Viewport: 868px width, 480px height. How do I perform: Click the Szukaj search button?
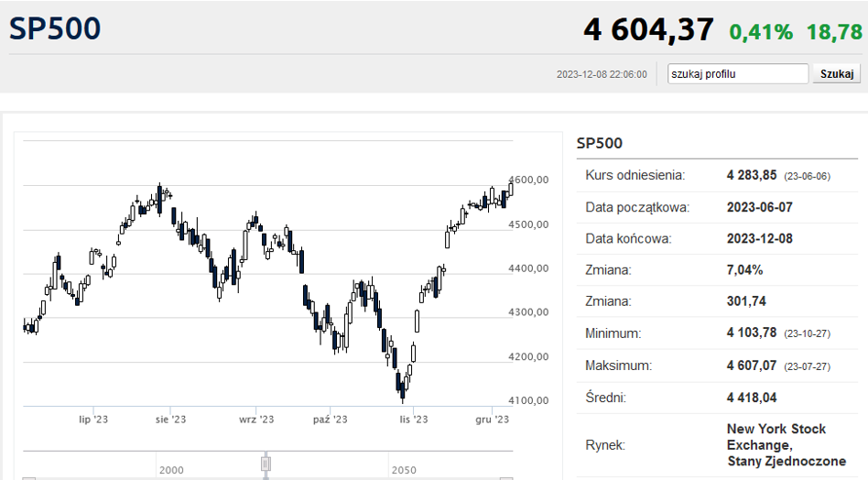(837, 73)
